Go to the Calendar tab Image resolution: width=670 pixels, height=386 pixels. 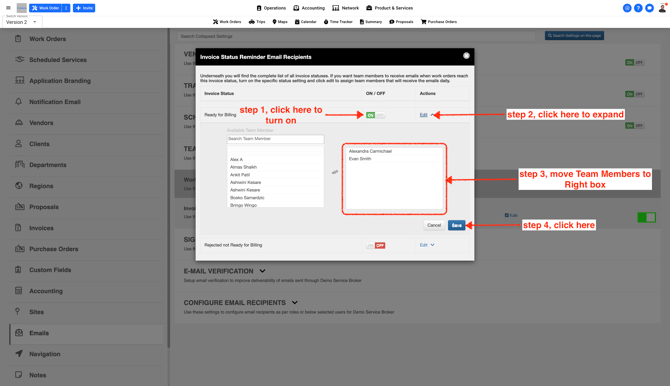pos(306,21)
